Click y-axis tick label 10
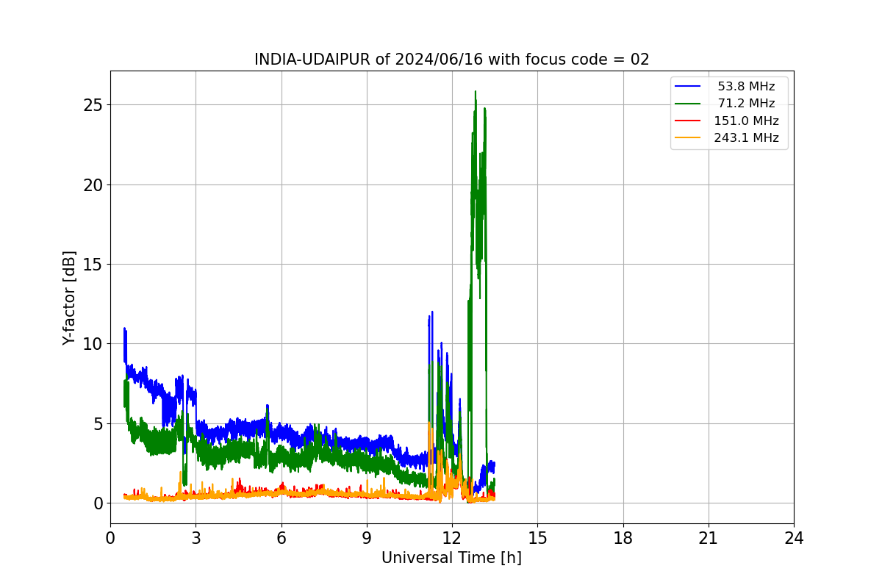This screenshot has width=882, height=588. coord(93,344)
